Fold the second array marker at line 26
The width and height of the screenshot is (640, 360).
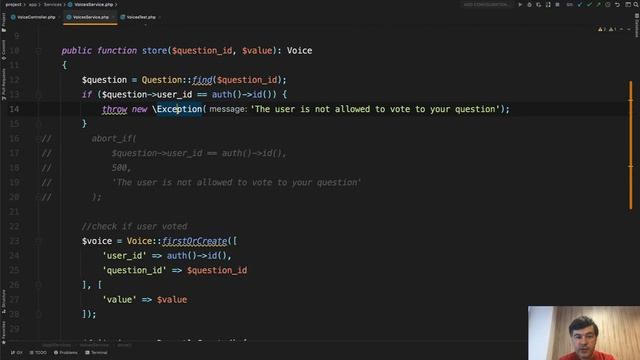click(38, 285)
